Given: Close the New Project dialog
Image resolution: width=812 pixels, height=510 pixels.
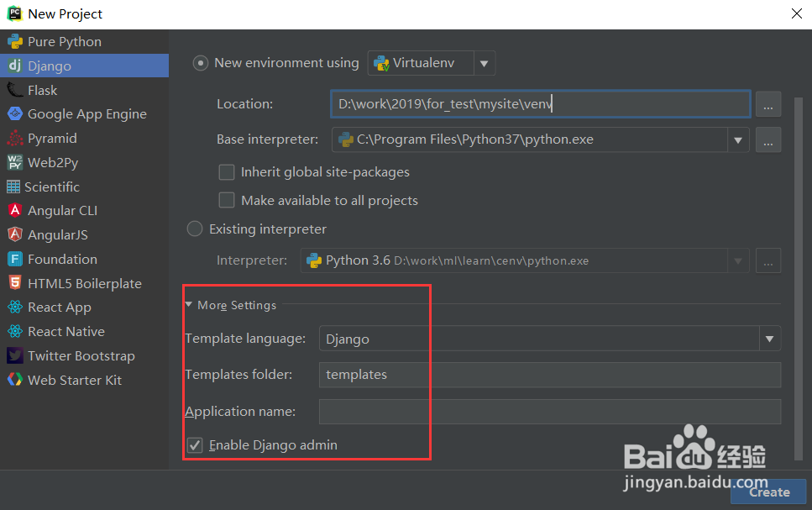Looking at the screenshot, I should coord(797,13).
